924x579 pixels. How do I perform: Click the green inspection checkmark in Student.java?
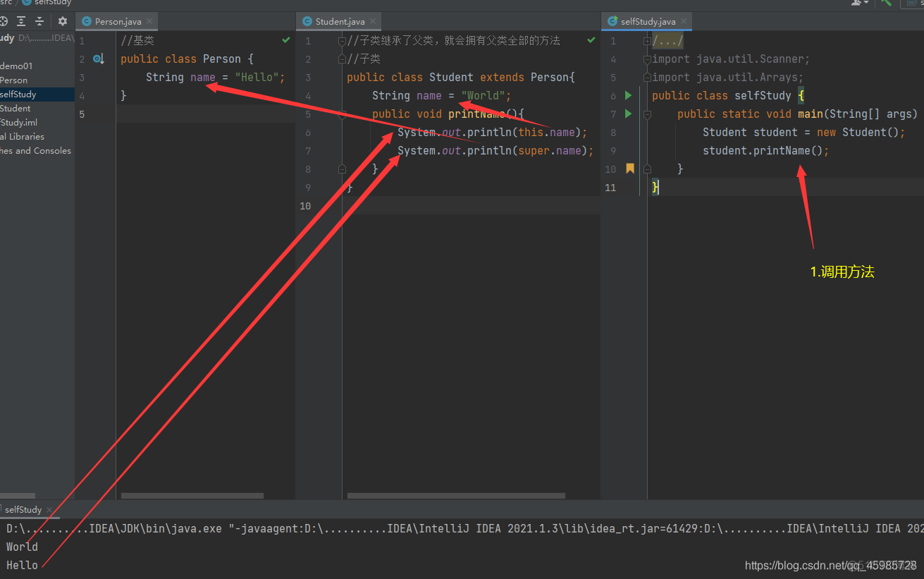(591, 40)
